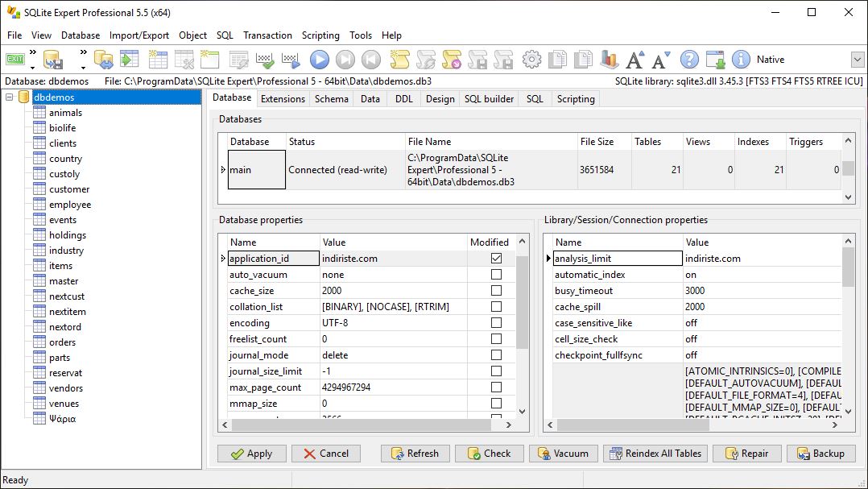Open dropdown arrow below the first toolbar chevron
This screenshot has width=868, height=489.
coord(33,68)
